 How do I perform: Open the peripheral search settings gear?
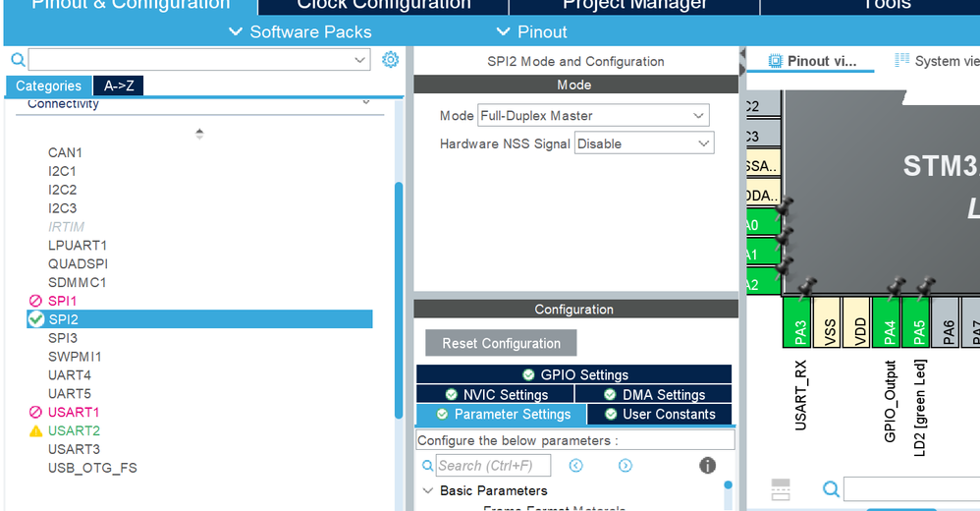point(390,59)
